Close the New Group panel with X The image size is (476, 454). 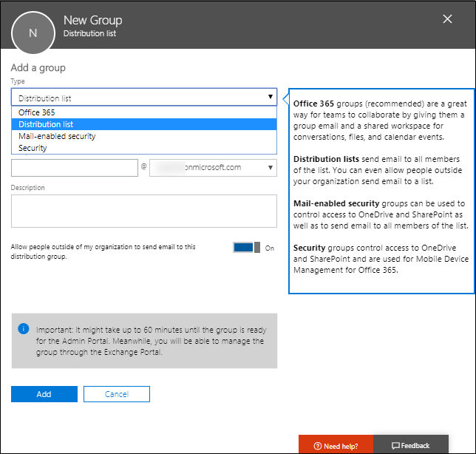tap(447, 19)
